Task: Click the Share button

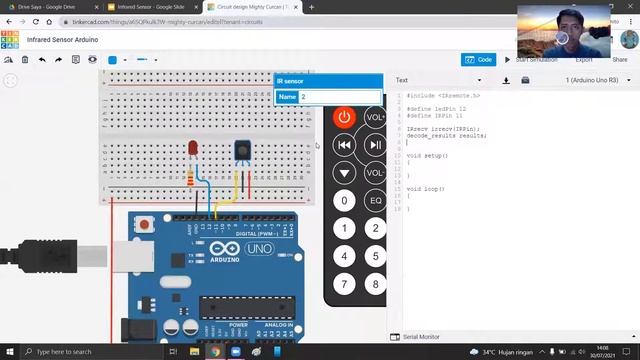Action: (620, 60)
